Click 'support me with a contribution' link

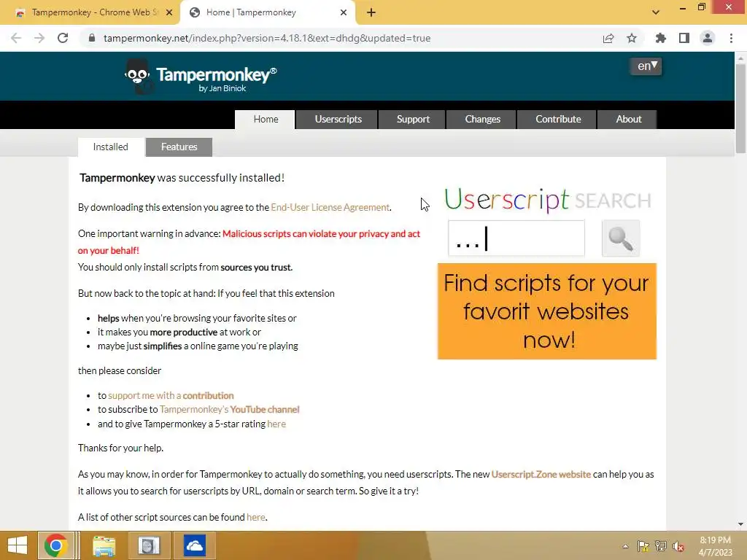[x=171, y=396]
